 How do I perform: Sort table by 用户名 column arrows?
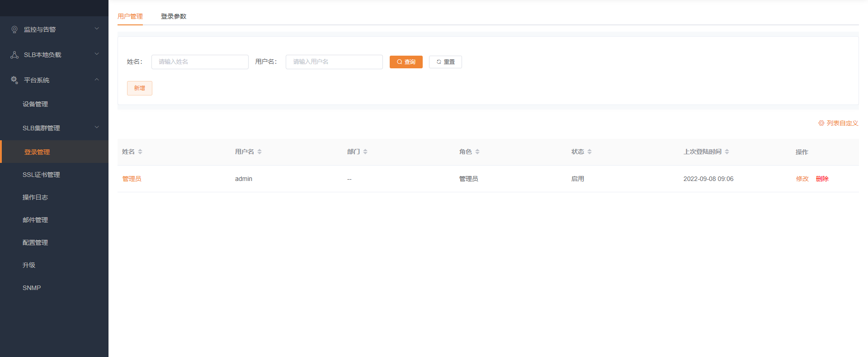click(x=259, y=152)
